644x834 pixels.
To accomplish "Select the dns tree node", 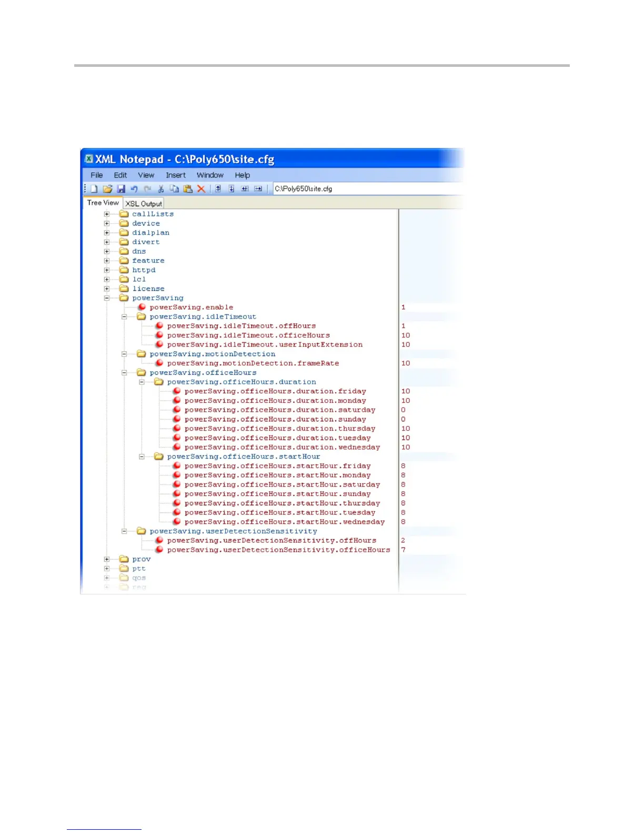I will coord(139,251).
